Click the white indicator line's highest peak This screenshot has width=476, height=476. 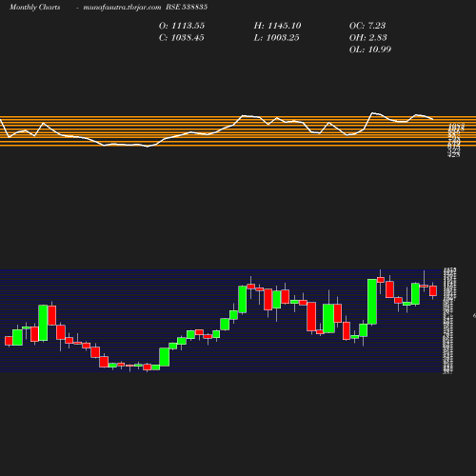coord(372,112)
